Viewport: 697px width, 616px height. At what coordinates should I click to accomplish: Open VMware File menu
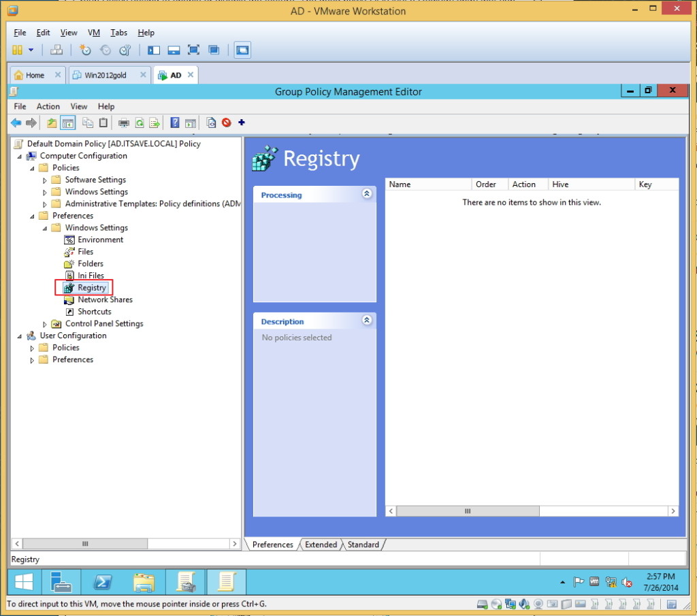pos(20,33)
